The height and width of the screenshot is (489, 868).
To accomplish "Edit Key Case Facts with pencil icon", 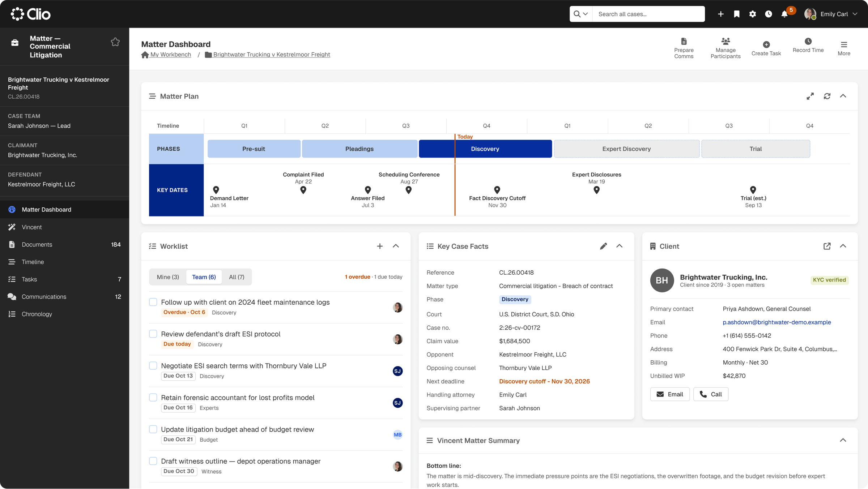I will coord(603,246).
